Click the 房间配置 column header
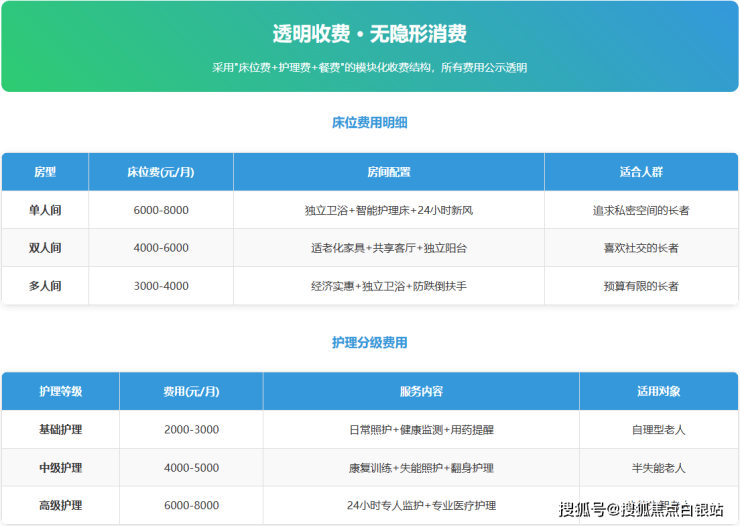 click(x=388, y=172)
